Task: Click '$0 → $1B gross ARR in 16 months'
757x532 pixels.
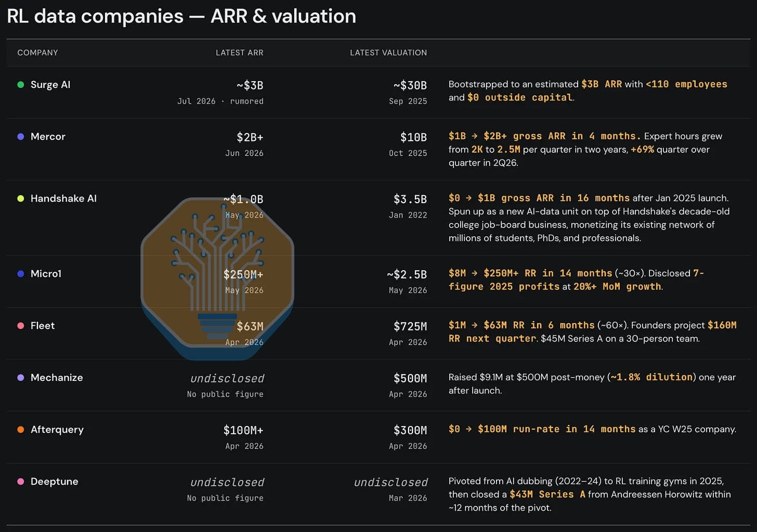Action: (539, 198)
